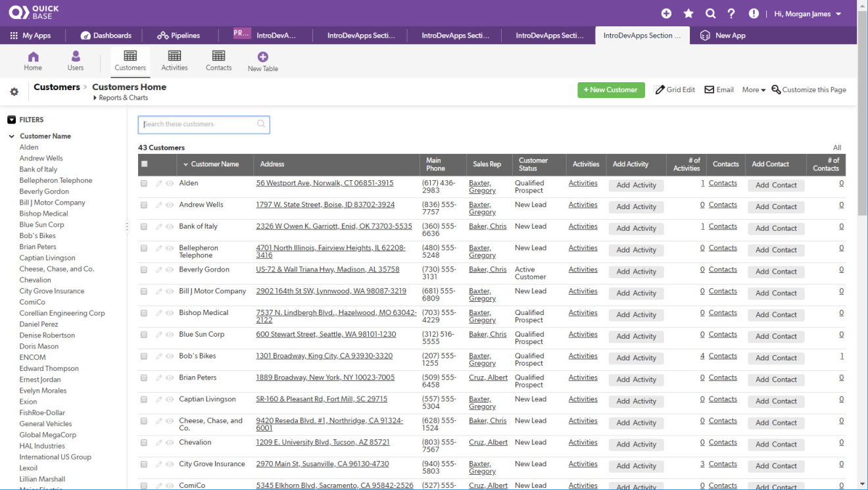Click the New Table plus icon
Viewport: 868px width, 490px height.
tap(262, 57)
